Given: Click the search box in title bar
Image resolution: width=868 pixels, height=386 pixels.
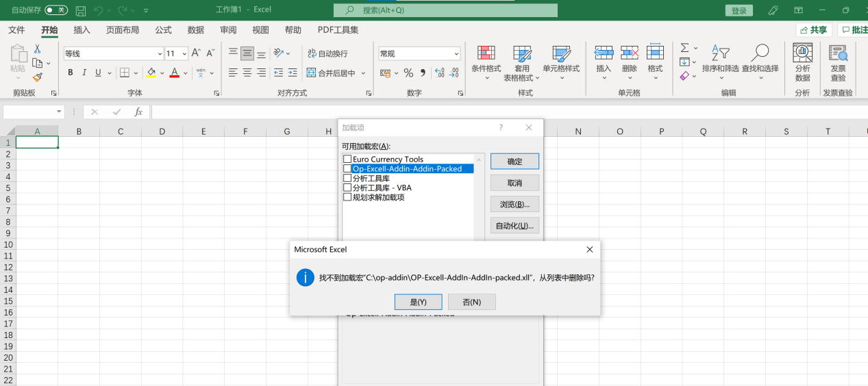Looking at the screenshot, I should [445, 10].
